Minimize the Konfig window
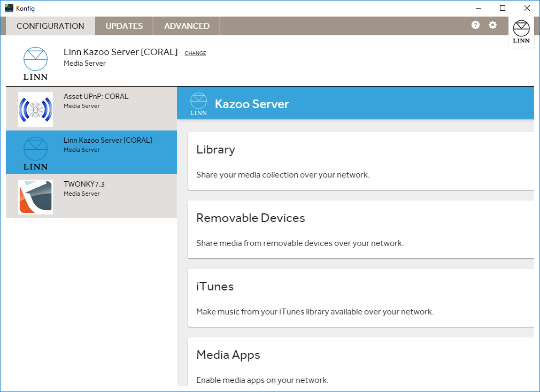This screenshot has height=392, width=540. click(479, 8)
